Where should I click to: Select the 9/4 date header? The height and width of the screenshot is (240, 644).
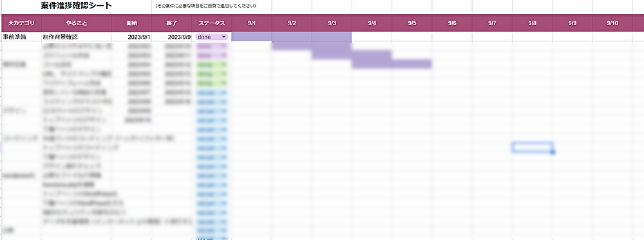click(x=372, y=23)
